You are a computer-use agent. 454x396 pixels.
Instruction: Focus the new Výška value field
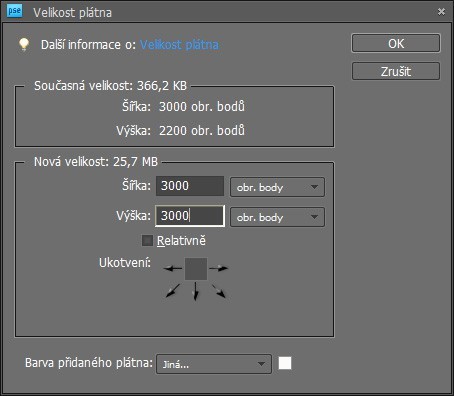[190, 216]
